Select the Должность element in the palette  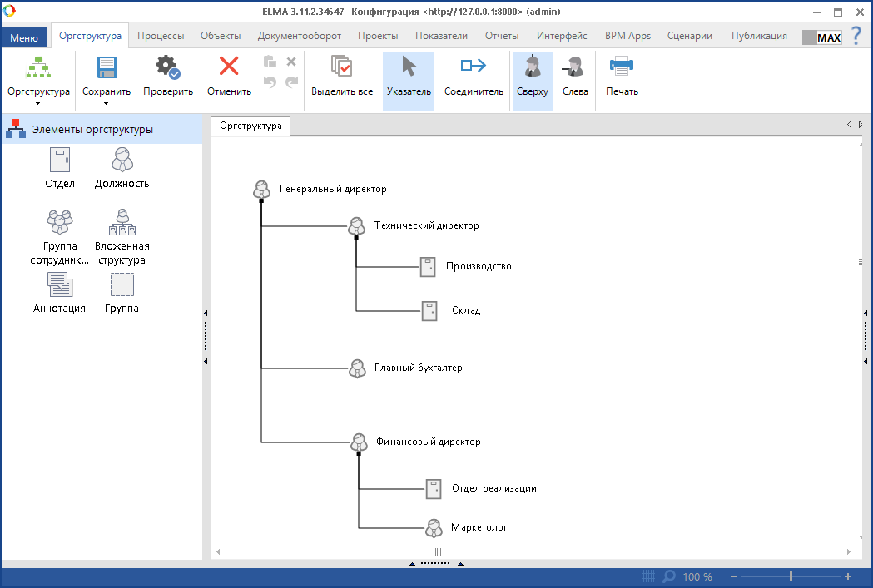122,160
